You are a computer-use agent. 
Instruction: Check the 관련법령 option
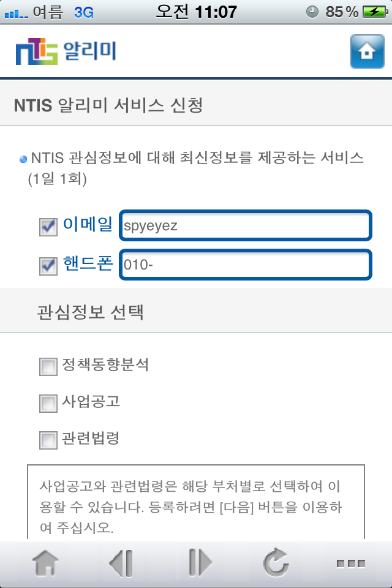pyautogui.click(x=48, y=440)
